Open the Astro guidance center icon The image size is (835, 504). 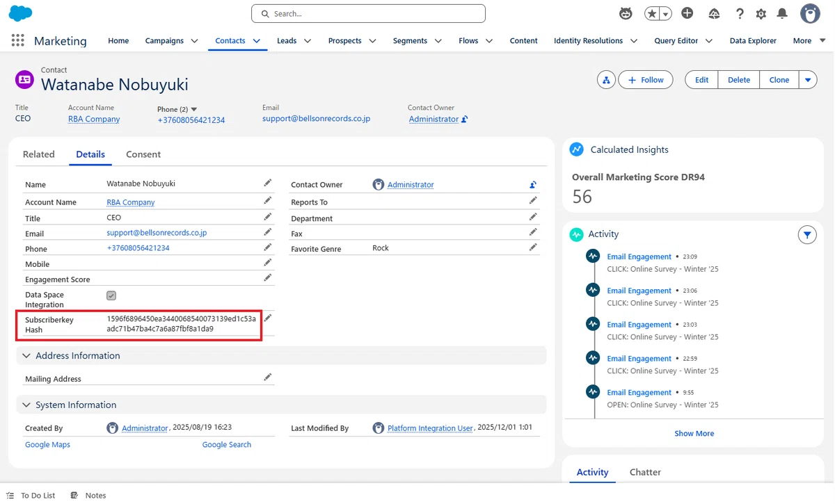pyautogui.click(x=626, y=13)
